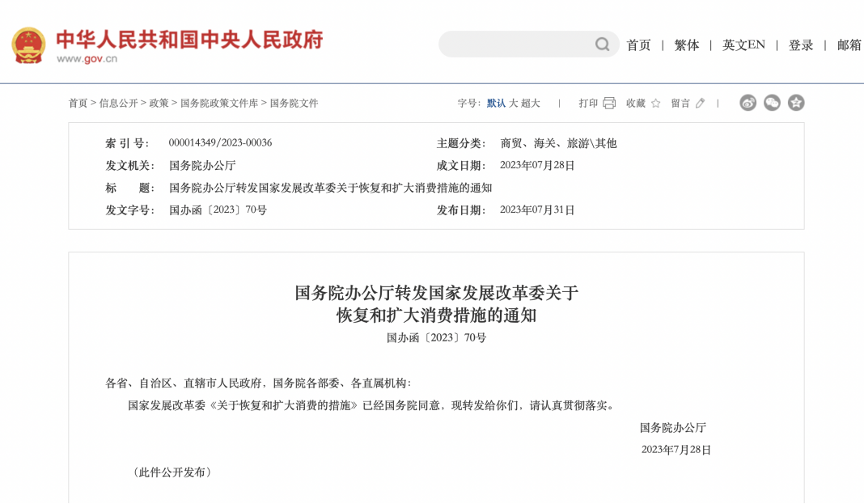Share via the Weibo icon

point(748,103)
